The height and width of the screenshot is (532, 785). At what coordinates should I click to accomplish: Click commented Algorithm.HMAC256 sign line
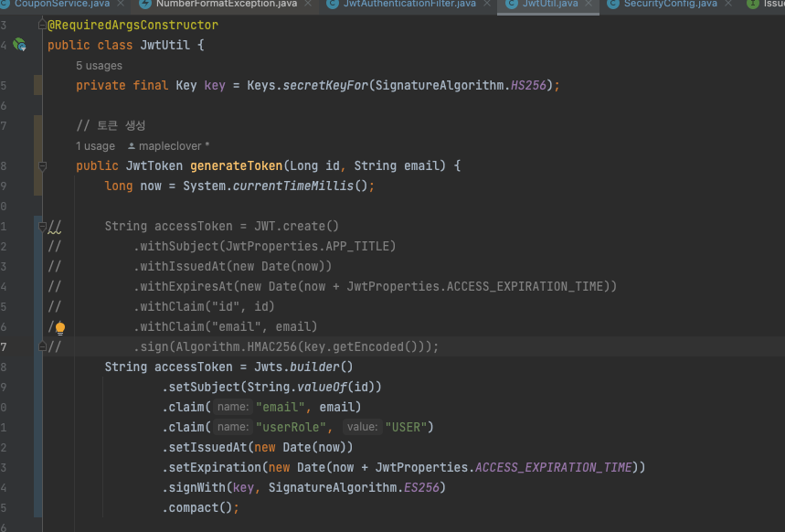(286, 346)
